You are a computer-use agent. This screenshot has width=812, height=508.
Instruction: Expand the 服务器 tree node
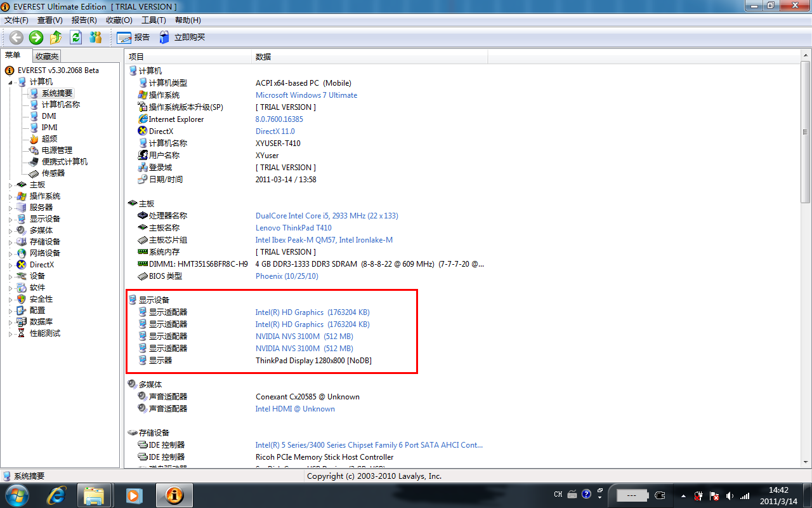click(11, 208)
